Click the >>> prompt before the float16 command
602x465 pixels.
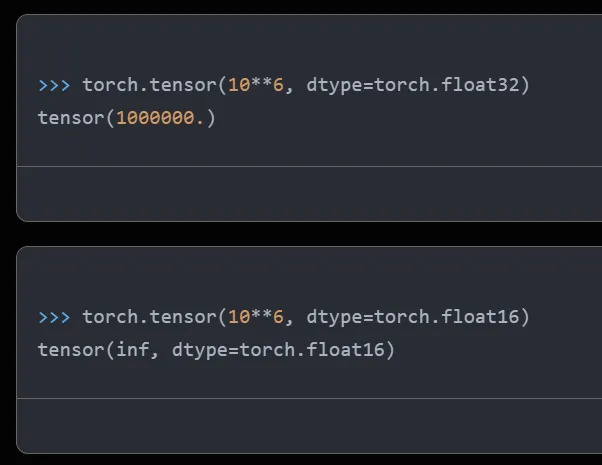coord(54,318)
